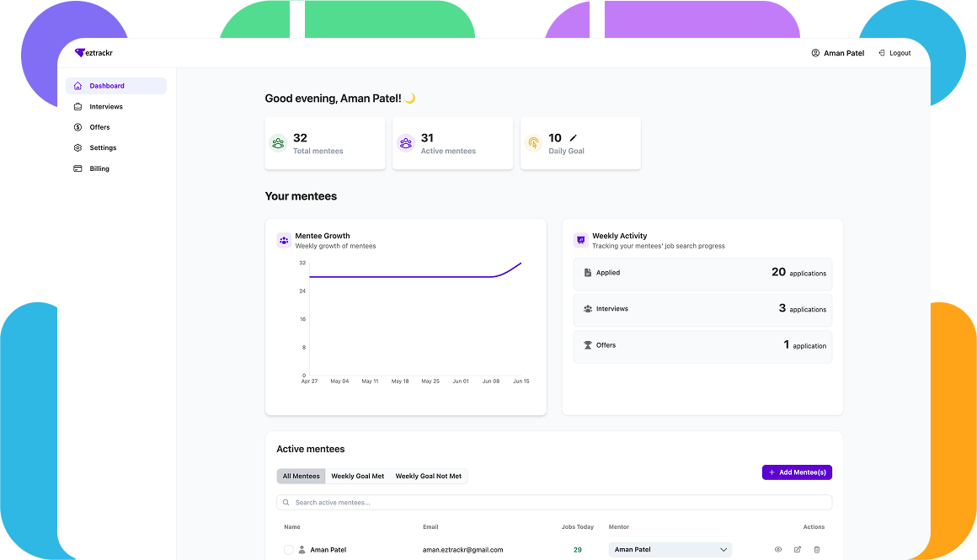This screenshot has height=560, width=977.
Task: Click the Interviews row people icon
Action: tap(588, 309)
